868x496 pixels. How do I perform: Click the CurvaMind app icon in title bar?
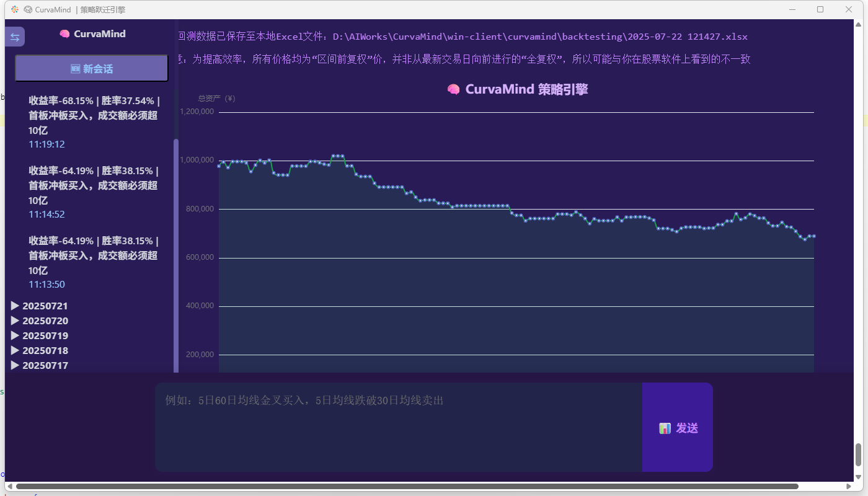coord(15,9)
